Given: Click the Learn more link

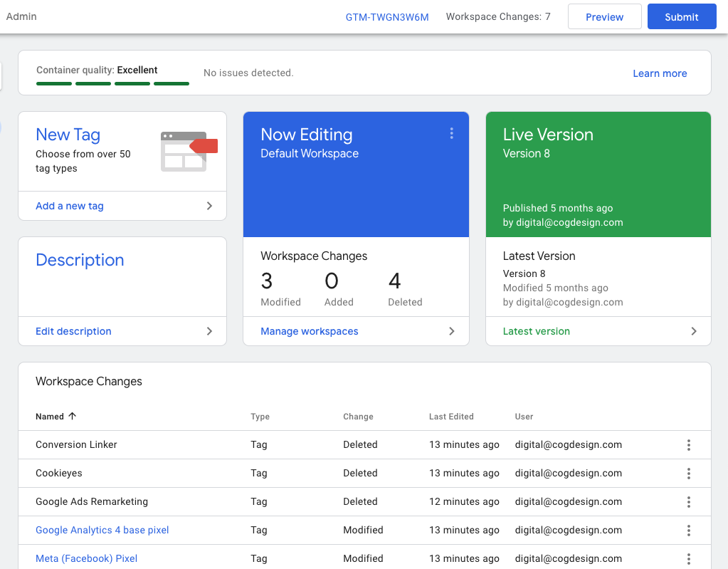Looking at the screenshot, I should coord(660,73).
